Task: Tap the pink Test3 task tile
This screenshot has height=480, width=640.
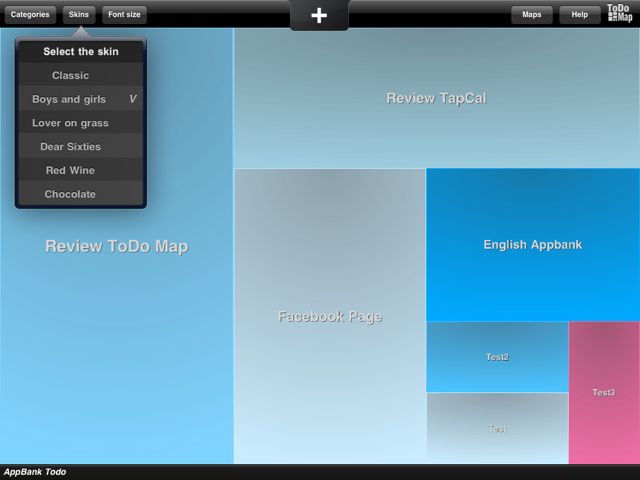Action: [x=604, y=393]
